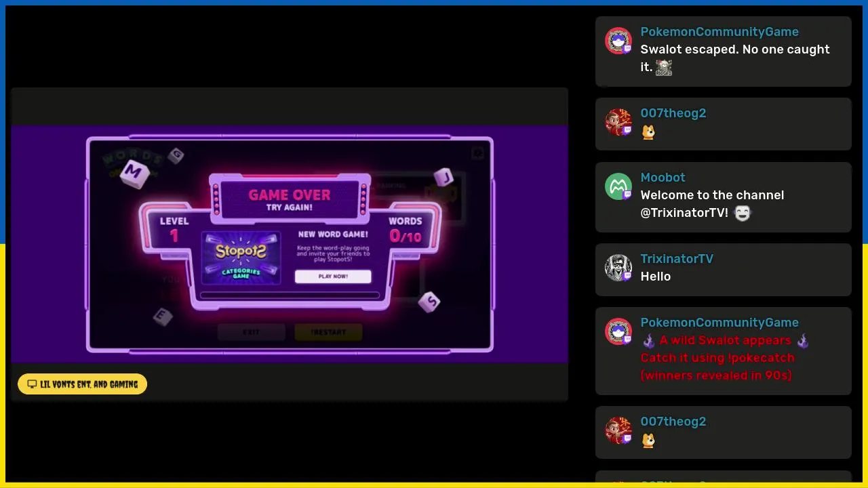
Task: Open PokemonCommunityGame username above 'A wild Swalot appears'
Action: click(719, 323)
